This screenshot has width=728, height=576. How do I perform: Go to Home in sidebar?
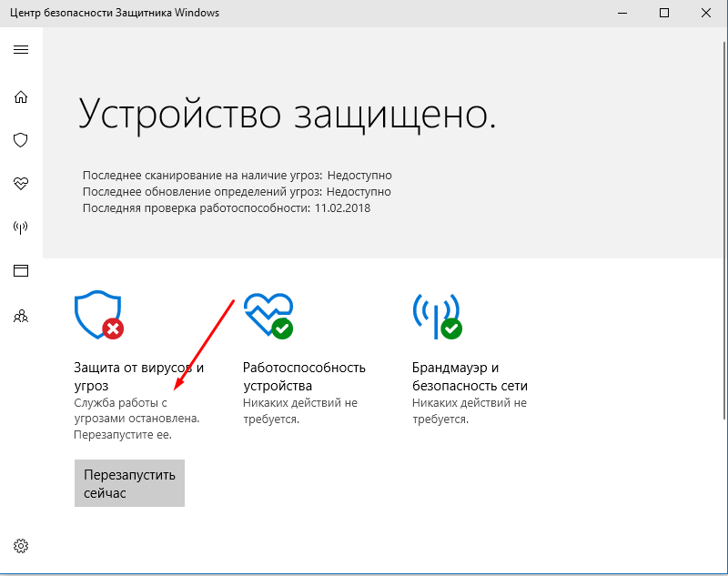click(x=21, y=96)
